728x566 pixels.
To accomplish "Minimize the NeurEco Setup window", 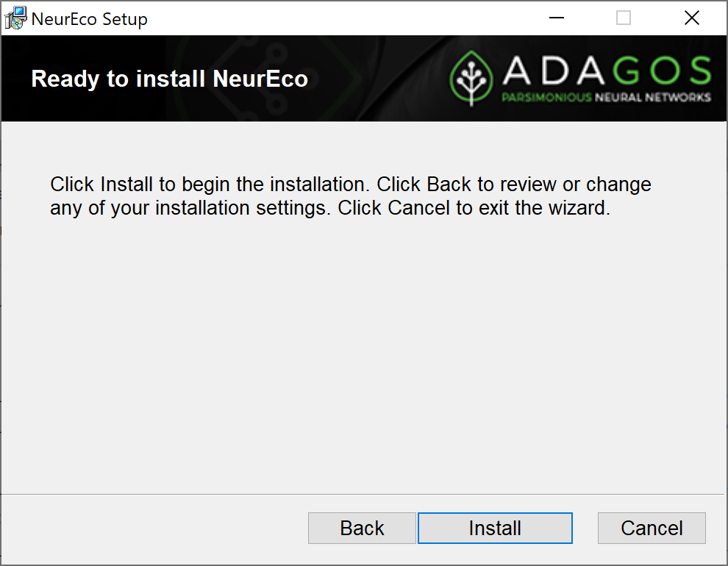I will 556,18.
